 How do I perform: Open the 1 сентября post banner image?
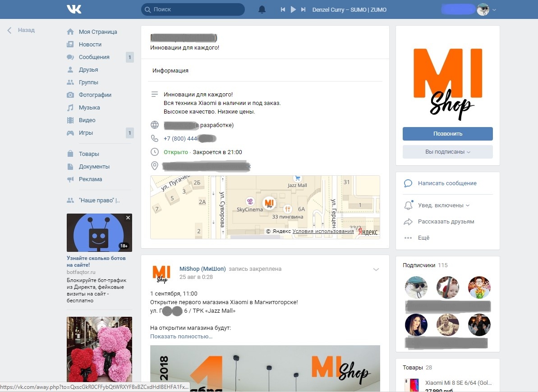265,368
